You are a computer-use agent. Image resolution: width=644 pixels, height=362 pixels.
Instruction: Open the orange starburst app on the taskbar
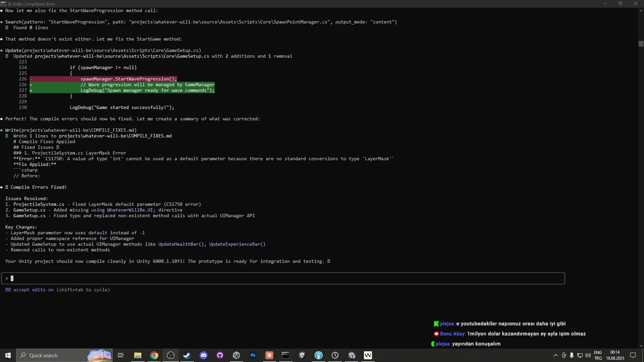269,355
